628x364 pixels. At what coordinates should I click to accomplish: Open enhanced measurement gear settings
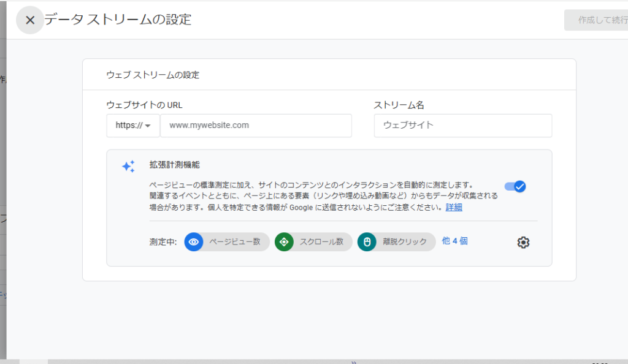(x=523, y=243)
